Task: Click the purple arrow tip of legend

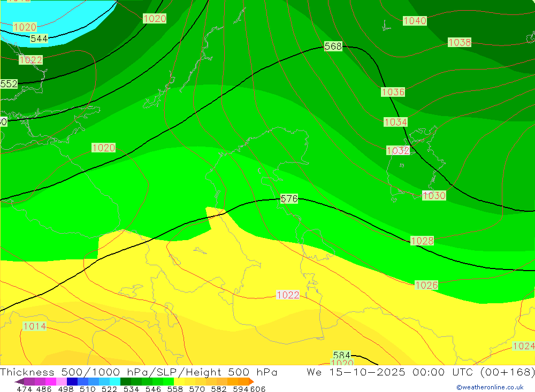Action: tap(19, 381)
